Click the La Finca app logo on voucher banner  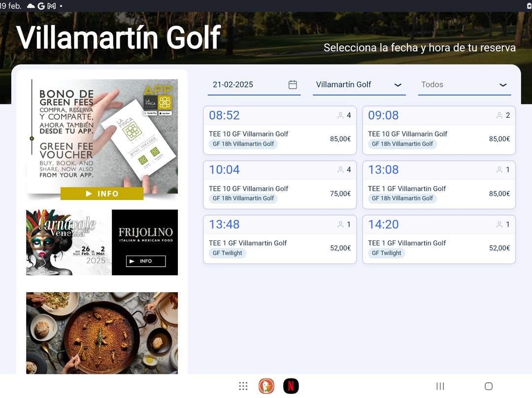[158, 102]
